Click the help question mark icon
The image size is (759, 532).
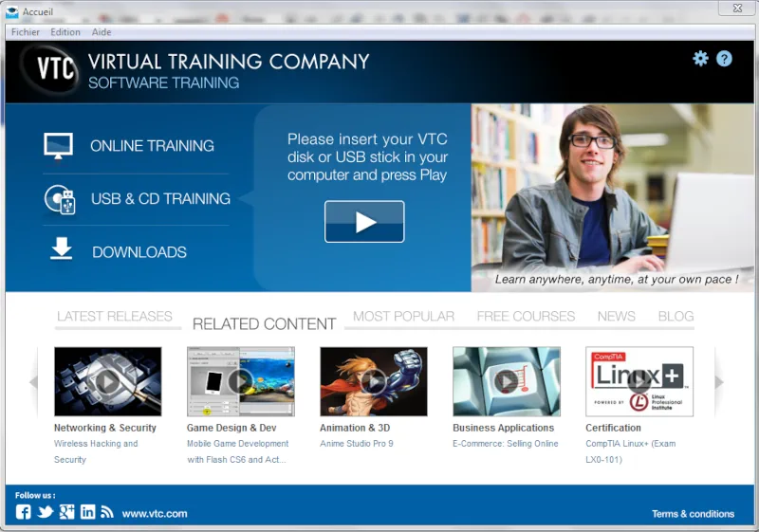pos(724,59)
